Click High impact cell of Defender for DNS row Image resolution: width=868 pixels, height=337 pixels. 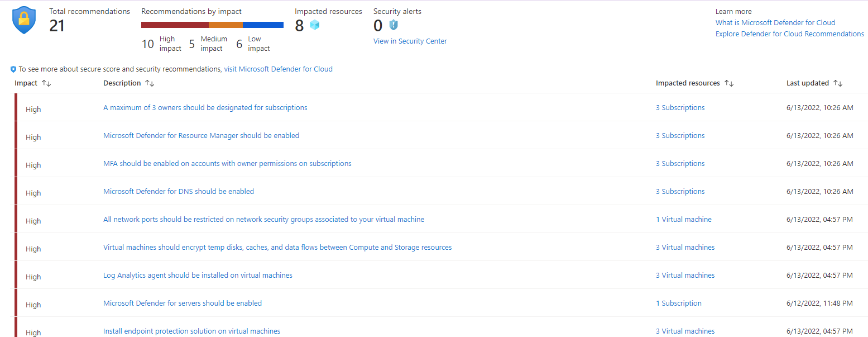point(33,193)
